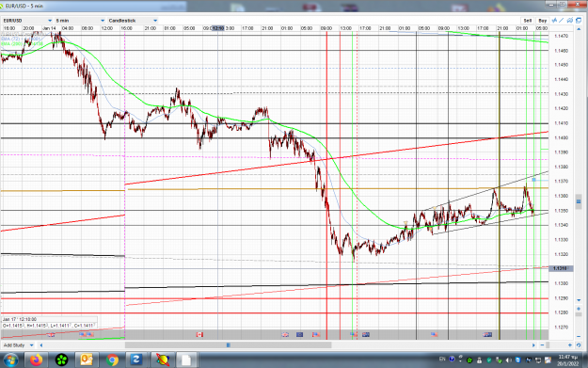Viewport: 588px width, 368px height.
Task: Open the planet icon application in taskbar
Action: 163,360
